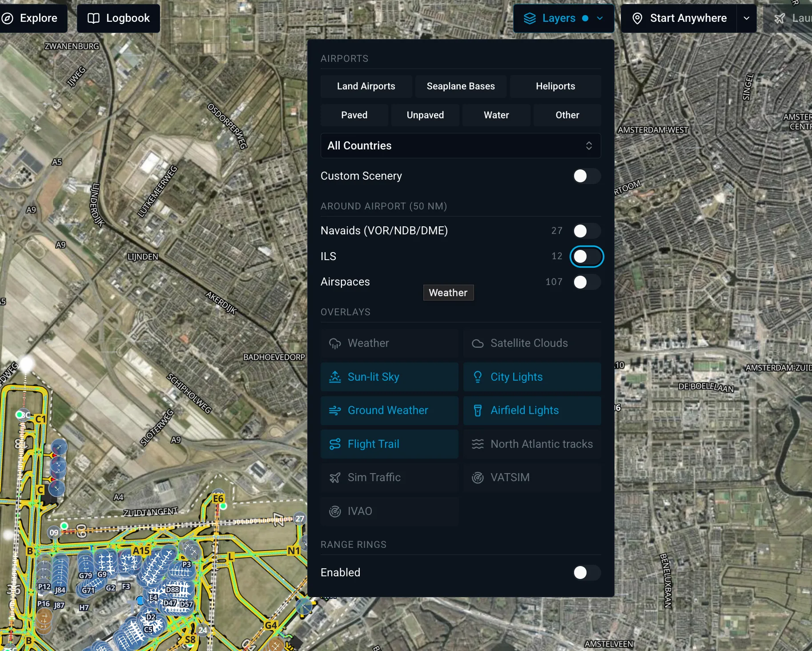Viewport: 812px width, 651px height.
Task: Click the Start Anywhere location pin icon
Action: tap(637, 18)
